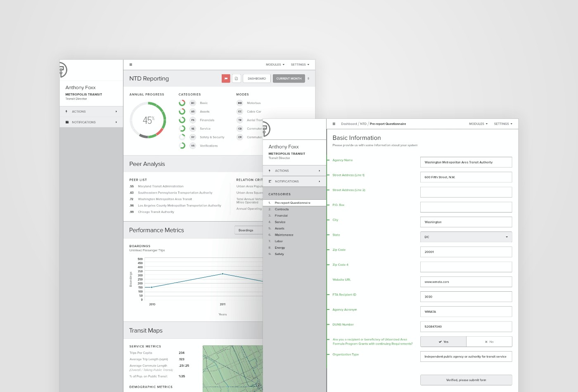Open the Modules dropdown in questionnaire window
Image resolution: width=578 pixels, height=392 pixels.
click(x=478, y=124)
